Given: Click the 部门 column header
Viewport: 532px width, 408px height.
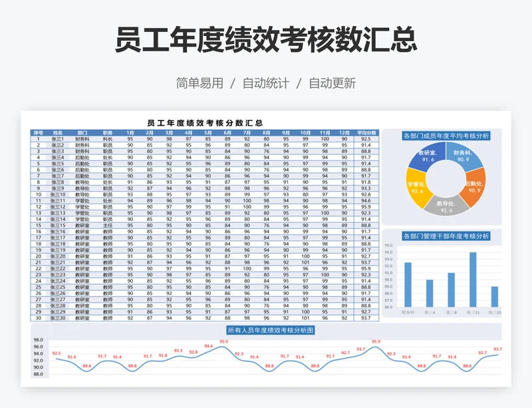Looking at the screenshot, I should 82,132.
